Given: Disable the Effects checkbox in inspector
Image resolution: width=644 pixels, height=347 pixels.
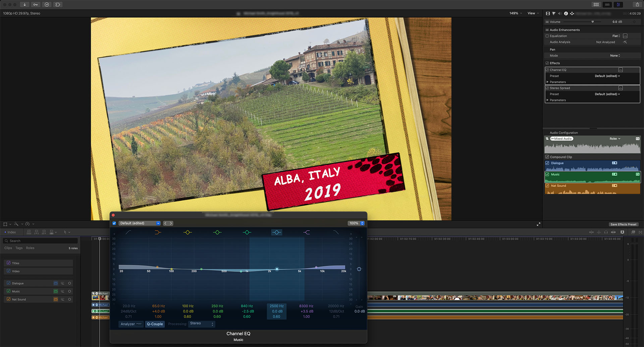Looking at the screenshot, I should coord(547,63).
